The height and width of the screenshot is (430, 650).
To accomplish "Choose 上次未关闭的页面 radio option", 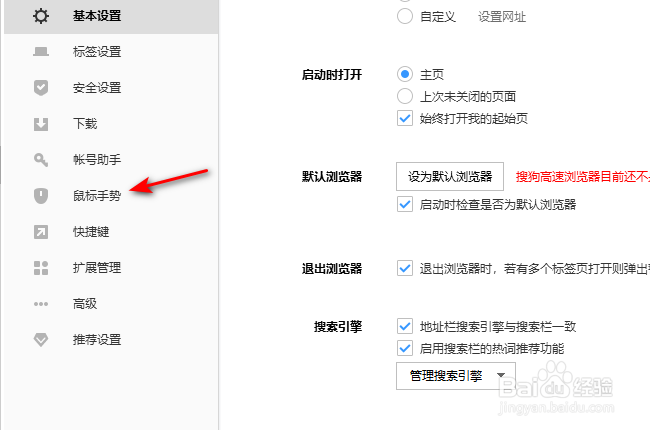I will tap(405, 96).
